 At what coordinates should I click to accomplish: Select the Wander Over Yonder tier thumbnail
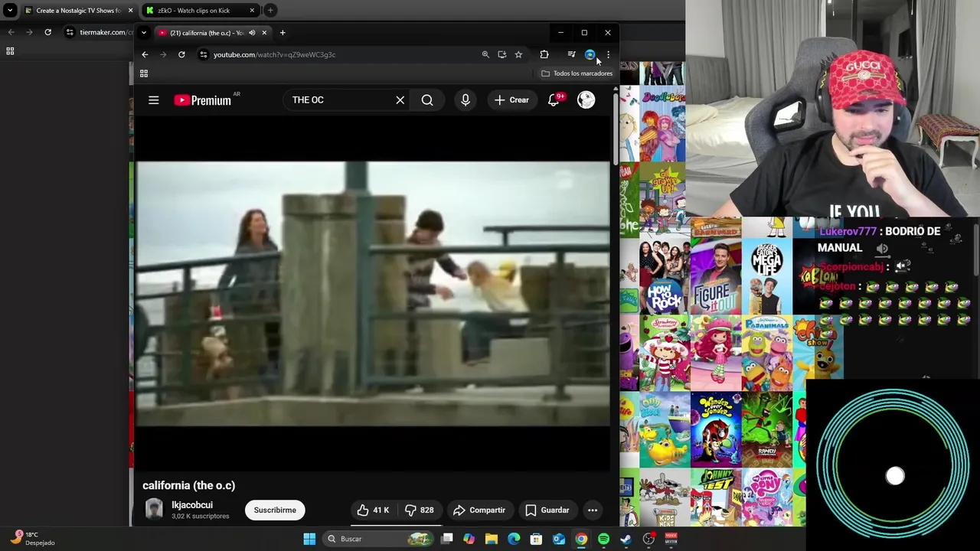point(715,429)
